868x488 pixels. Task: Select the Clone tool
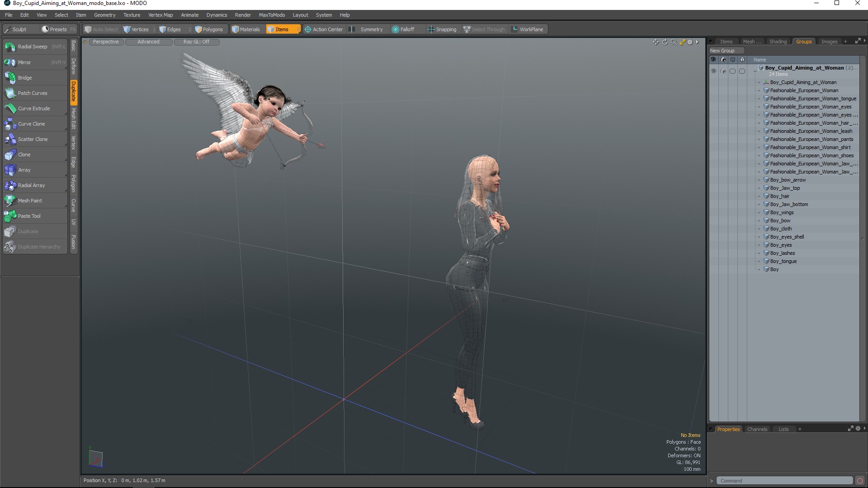[35, 155]
